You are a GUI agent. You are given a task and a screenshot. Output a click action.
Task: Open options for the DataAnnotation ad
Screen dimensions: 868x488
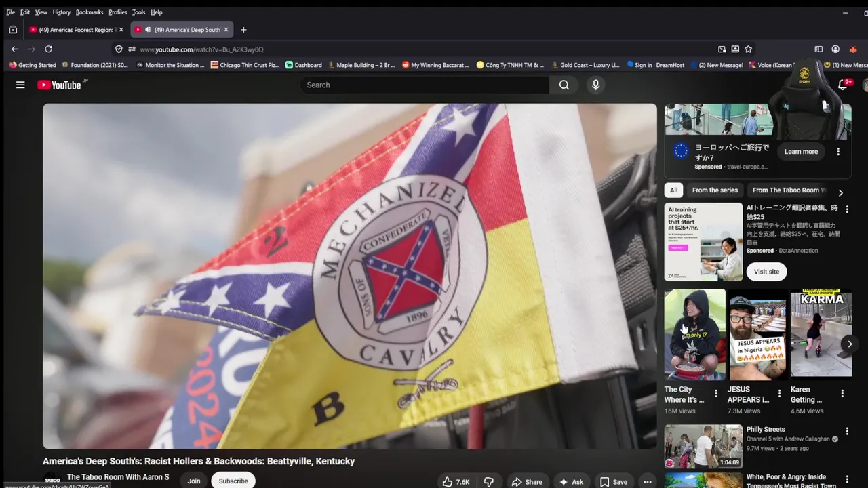pyautogui.click(x=846, y=209)
